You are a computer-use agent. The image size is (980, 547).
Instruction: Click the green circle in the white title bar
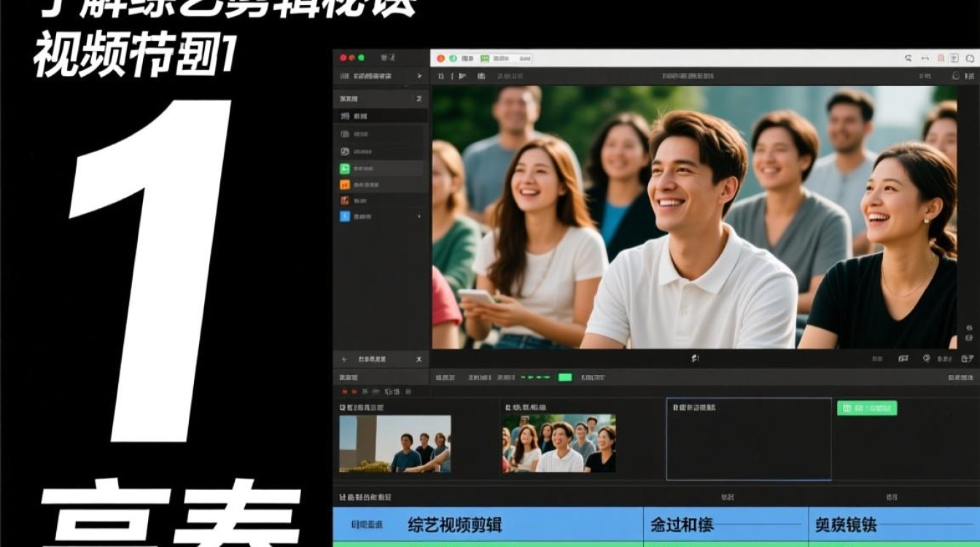point(453,58)
